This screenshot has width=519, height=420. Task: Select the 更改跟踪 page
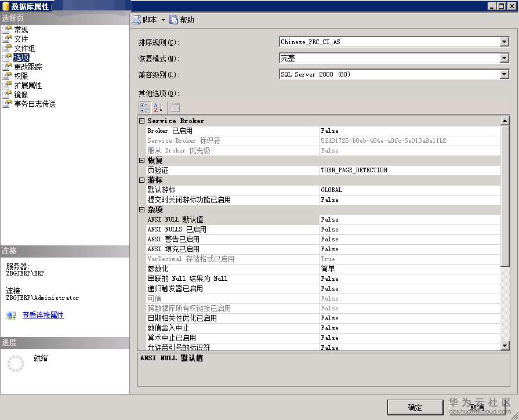[28, 67]
